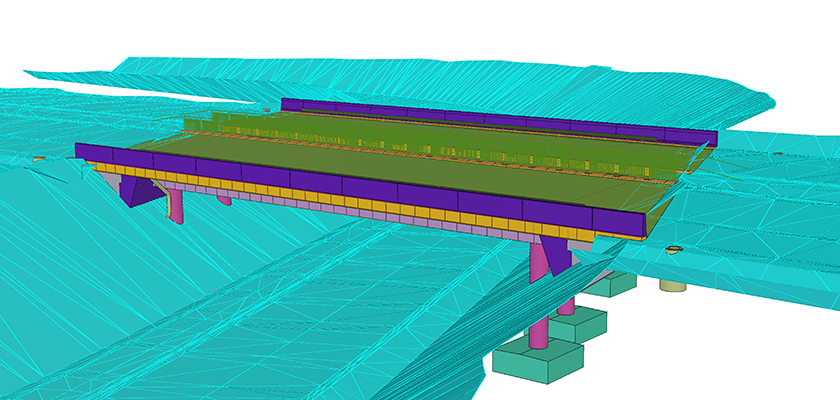Select the purple wing wall at right abutment
This screenshot has width=840, height=400.
coord(557,256)
